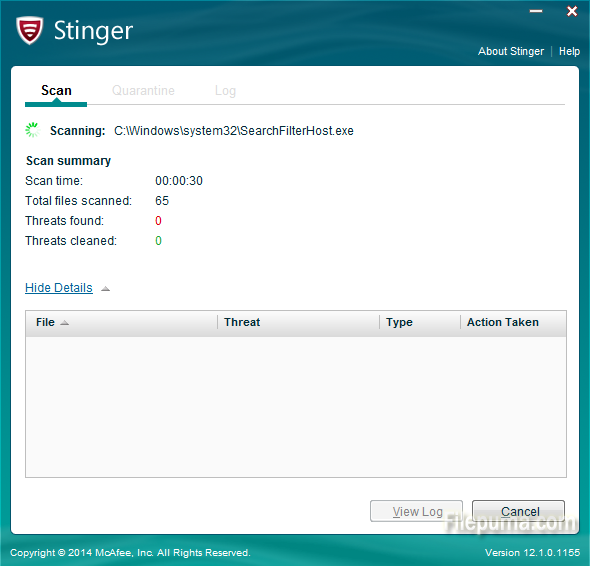Minimize the Stinger window
The width and height of the screenshot is (590, 566).
point(536,11)
